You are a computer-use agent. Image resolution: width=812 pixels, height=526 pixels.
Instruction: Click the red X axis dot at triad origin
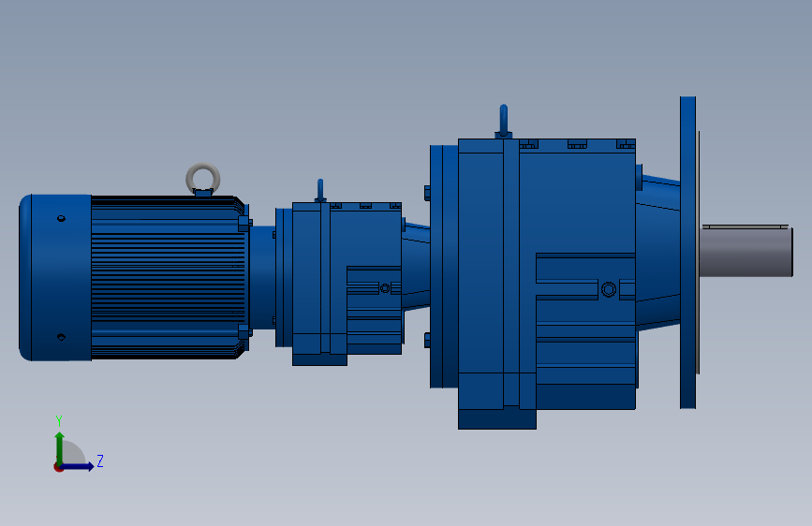(x=58, y=467)
